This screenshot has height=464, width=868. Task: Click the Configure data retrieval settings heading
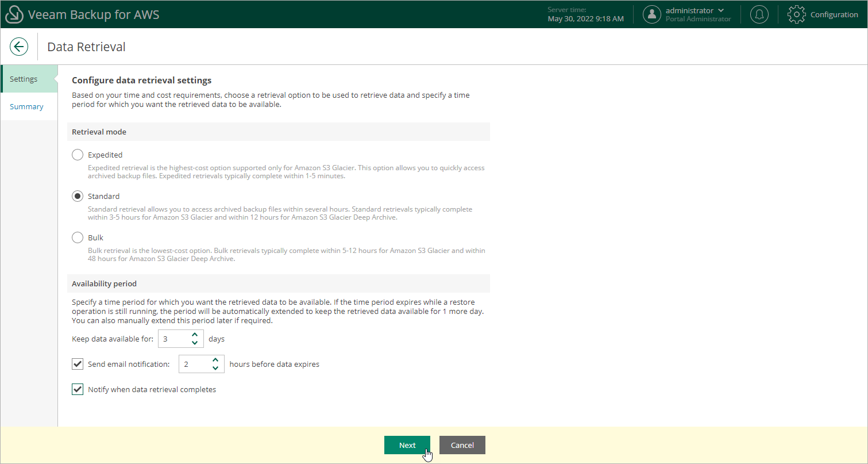pyautogui.click(x=142, y=80)
